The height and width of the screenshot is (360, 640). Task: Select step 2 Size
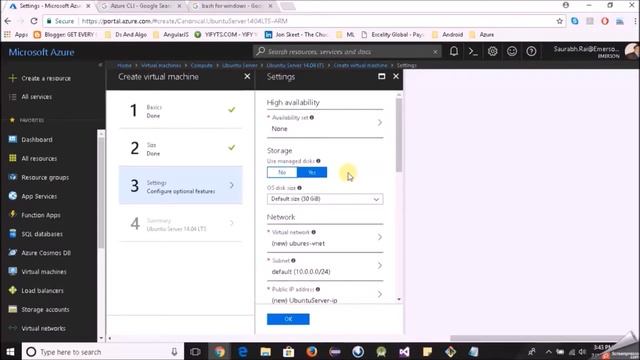[x=180, y=148]
